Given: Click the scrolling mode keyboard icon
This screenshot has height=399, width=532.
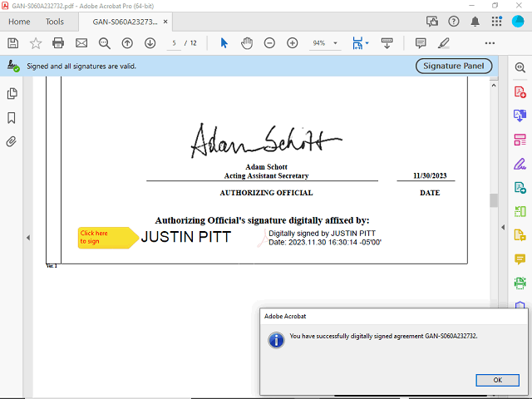Looking at the screenshot, I should tap(387, 43).
